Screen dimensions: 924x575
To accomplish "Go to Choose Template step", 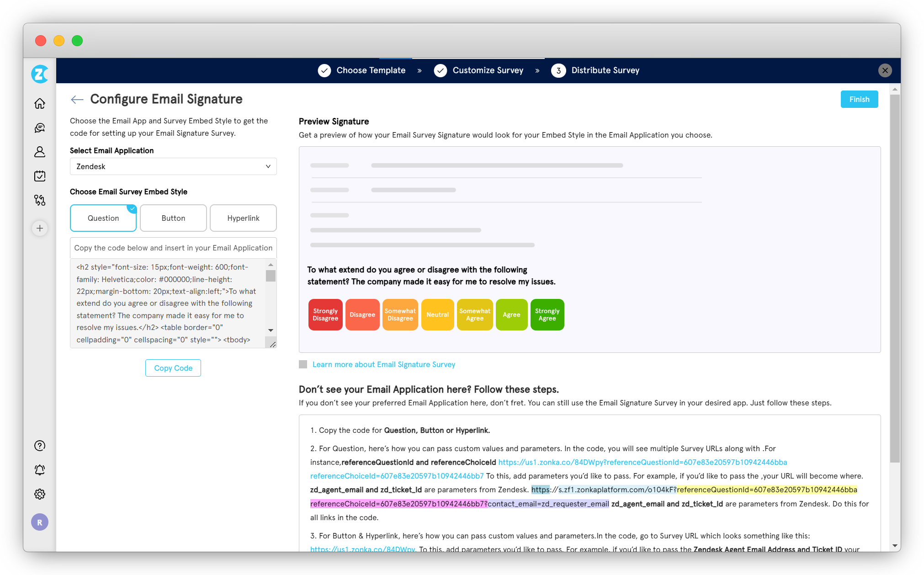I will tap(371, 70).
